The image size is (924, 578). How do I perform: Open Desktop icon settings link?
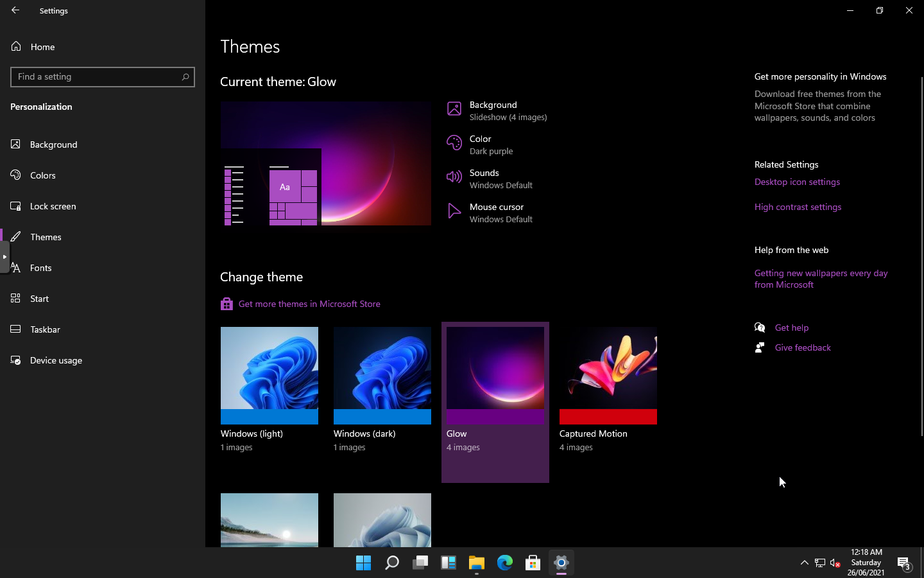click(797, 182)
